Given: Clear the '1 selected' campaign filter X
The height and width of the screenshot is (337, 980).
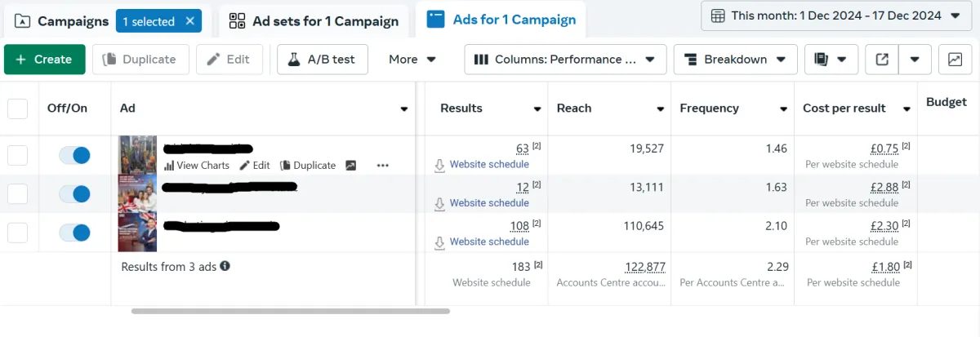Looking at the screenshot, I should point(190,21).
